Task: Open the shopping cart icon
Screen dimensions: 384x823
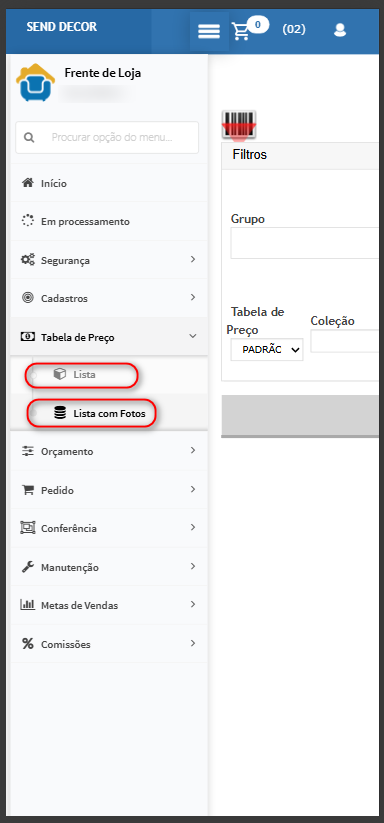Action: pos(241,32)
